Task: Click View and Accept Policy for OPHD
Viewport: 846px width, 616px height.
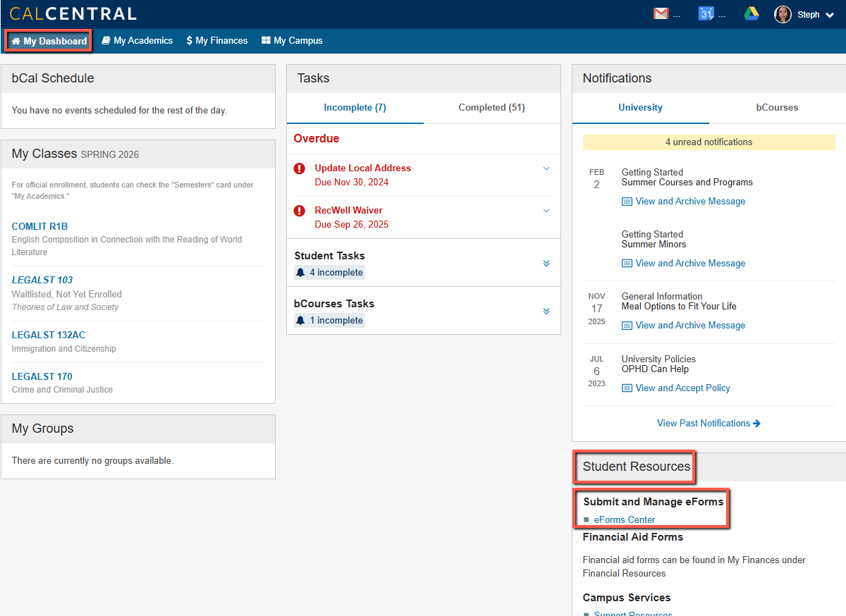Action: tap(682, 388)
